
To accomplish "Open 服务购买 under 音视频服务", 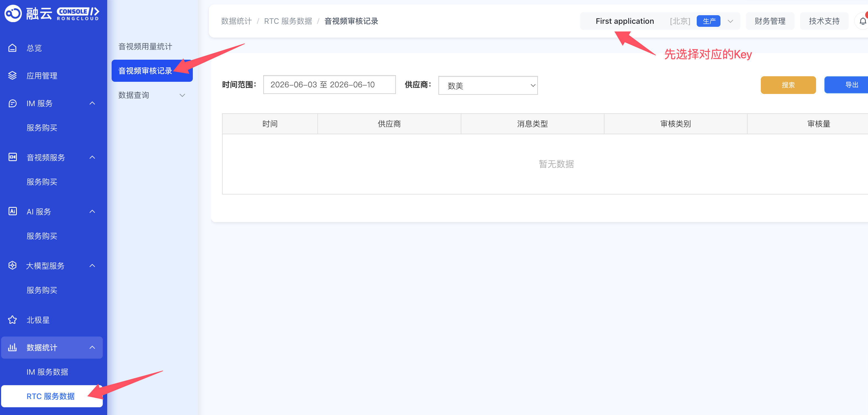I will click(42, 182).
